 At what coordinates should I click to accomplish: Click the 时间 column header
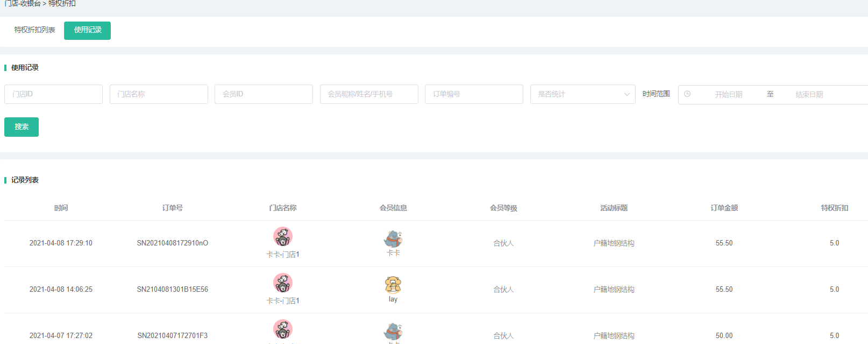61,208
